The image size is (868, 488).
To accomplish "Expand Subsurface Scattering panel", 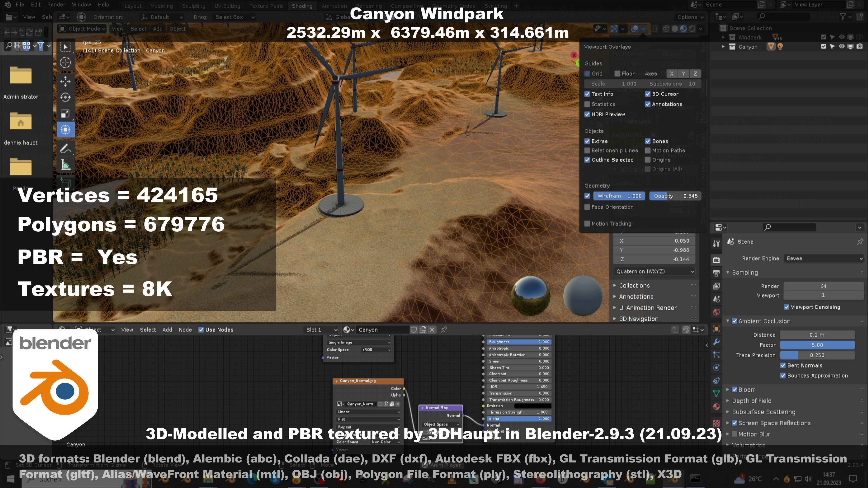I will [x=764, y=412].
